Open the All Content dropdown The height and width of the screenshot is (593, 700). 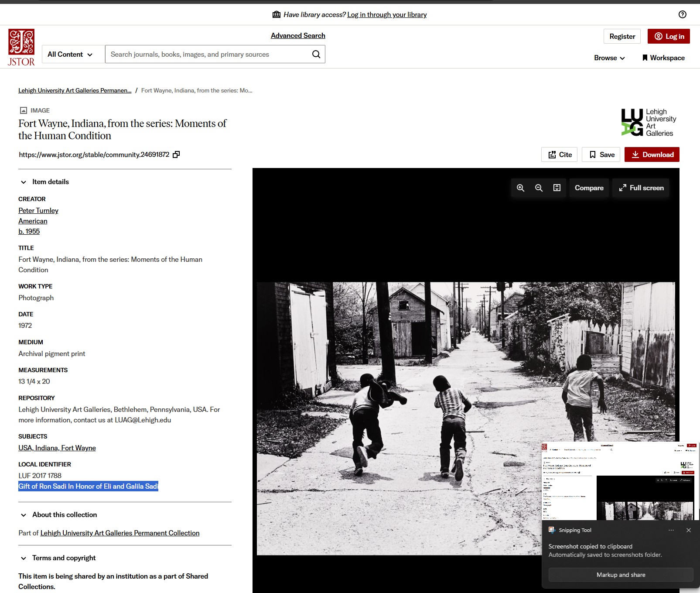coord(70,55)
